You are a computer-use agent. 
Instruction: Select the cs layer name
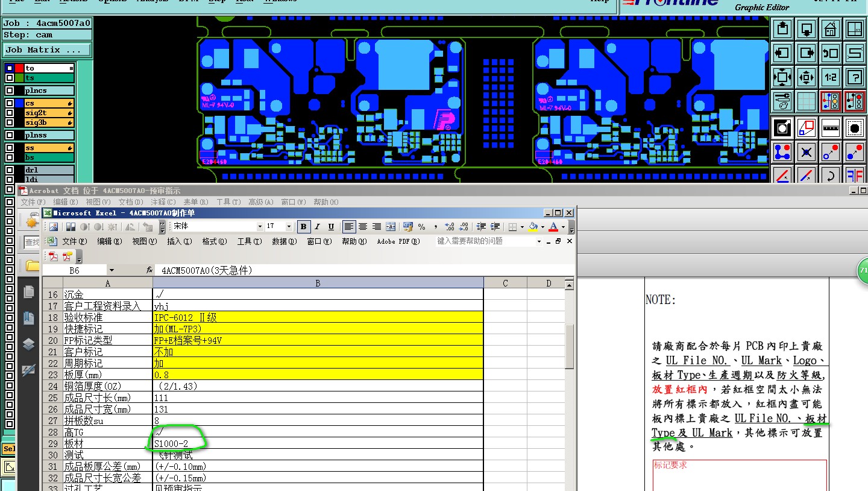click(x=49, y=103)
